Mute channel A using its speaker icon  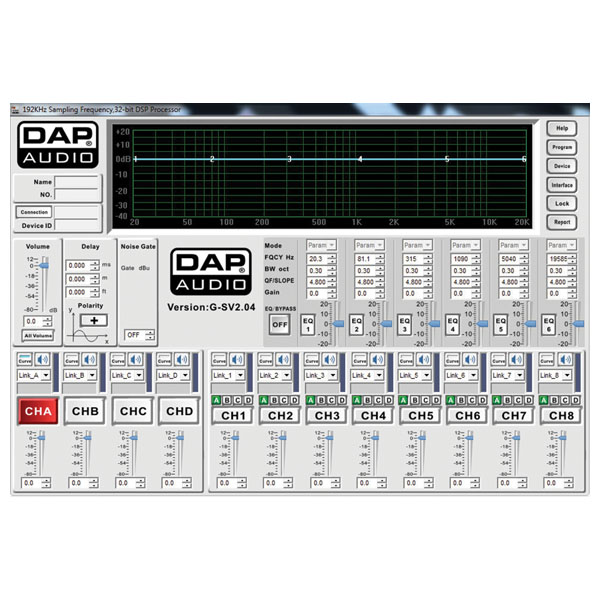(x=43, y=359)
